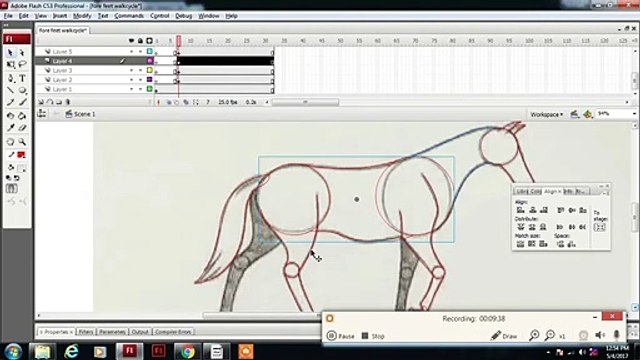Select the Brush tool
This screenshot has width=640, height=360.
pos(22,102)
